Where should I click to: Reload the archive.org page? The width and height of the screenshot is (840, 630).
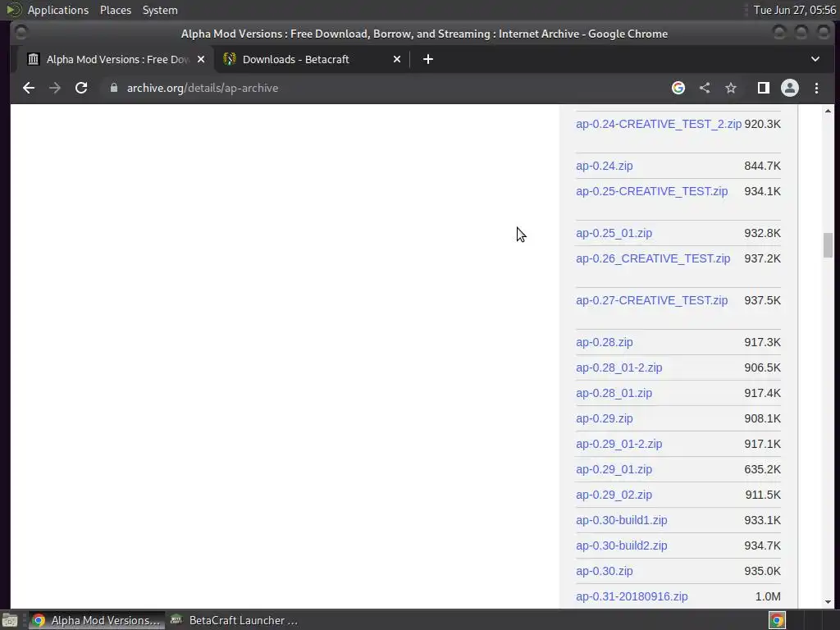click(81, 88)
